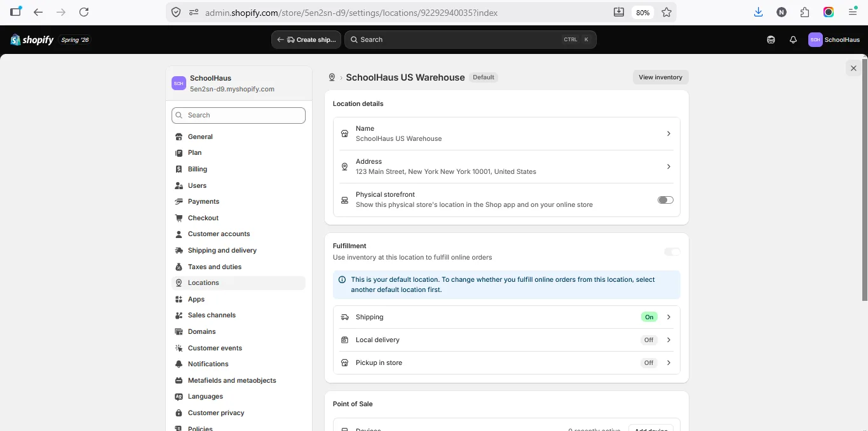Viewport: 868px width, 431px height.
Task: Bookmark page with star icon
Action: 666,12
